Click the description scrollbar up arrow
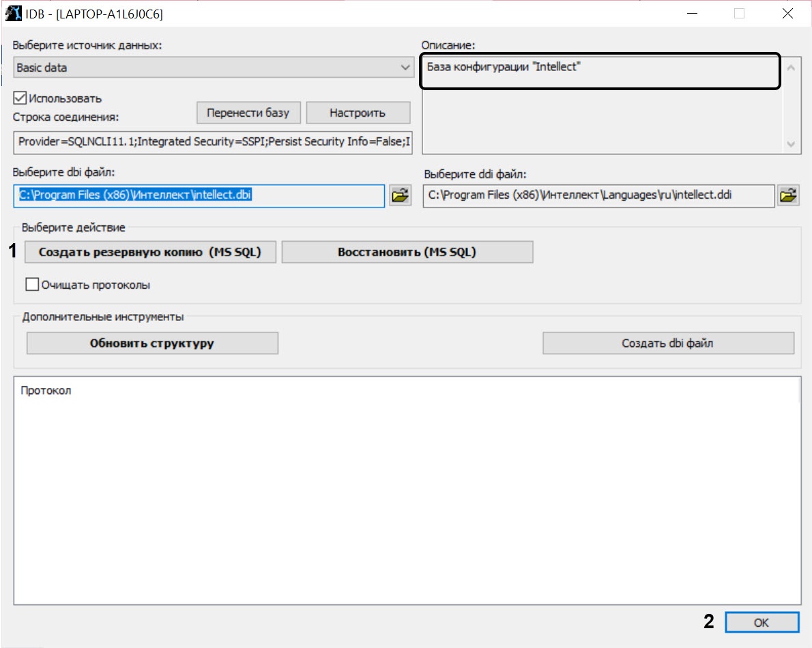Image resolution: width=812 pixels, height=648 pixels. point(791,68)
